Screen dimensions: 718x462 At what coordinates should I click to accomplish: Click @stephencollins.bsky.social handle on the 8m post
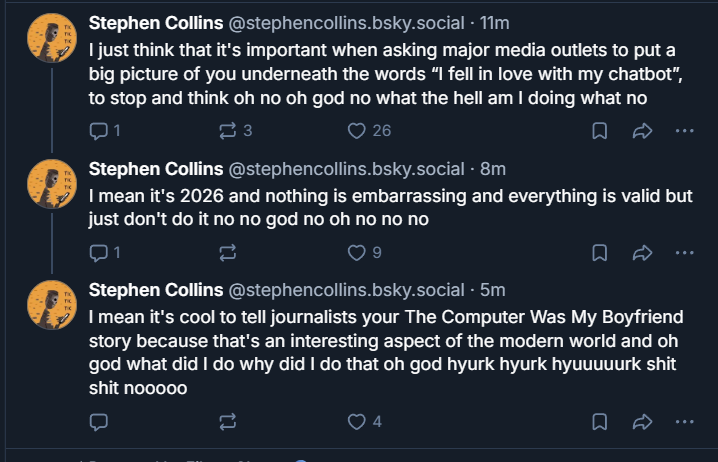[x=346, y=169]
